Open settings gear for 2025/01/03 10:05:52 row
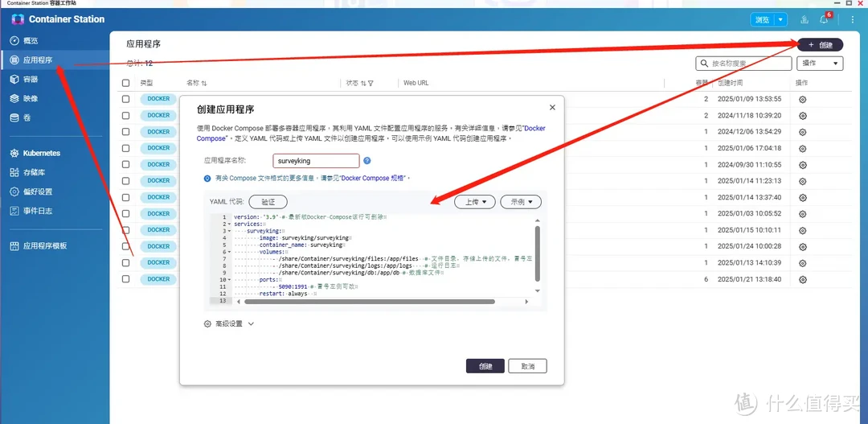The image size is (868, 424). pos(803,214)
